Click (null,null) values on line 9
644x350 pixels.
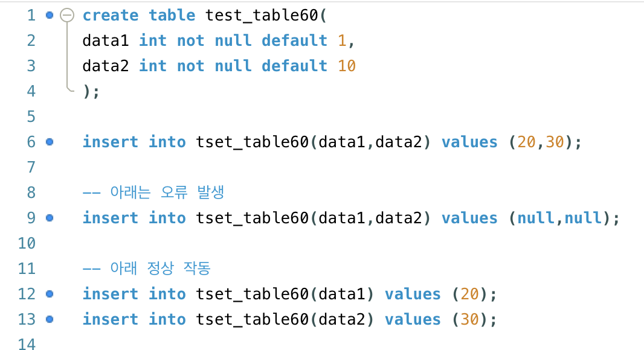560,218
